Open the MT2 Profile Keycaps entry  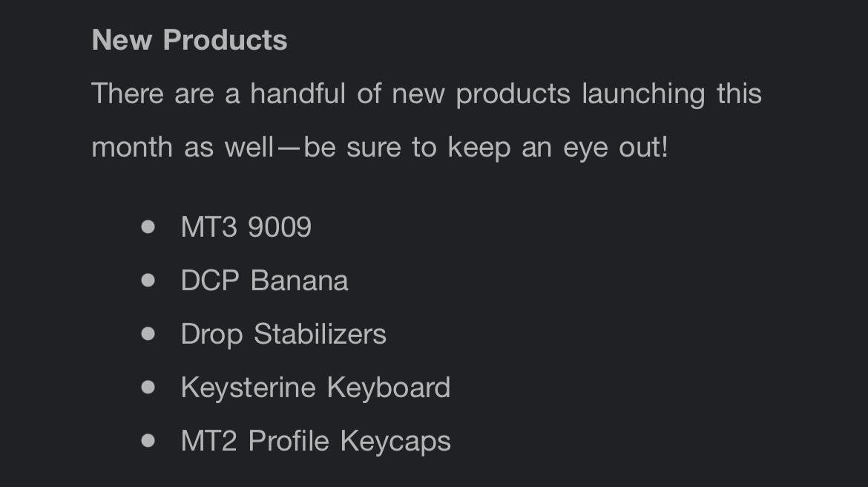(315, 441)
